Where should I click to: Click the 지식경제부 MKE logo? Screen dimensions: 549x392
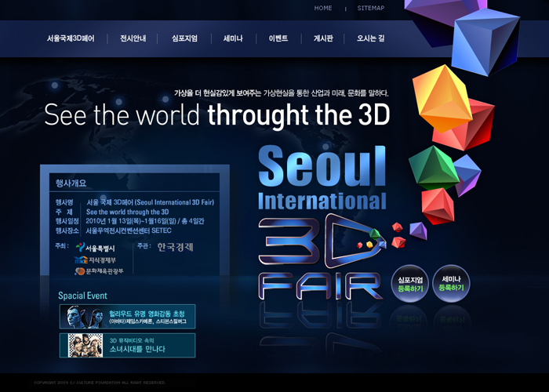coord(95,260)
